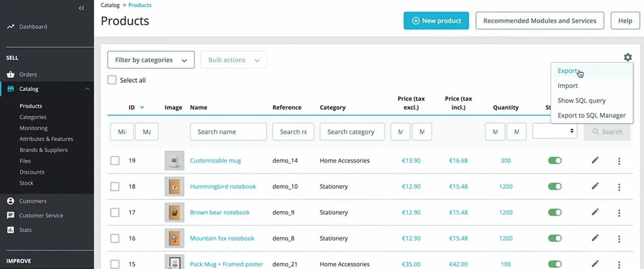Disable the Customizable mug status toggle
The height and width of the screenshot is (269, 644).
[554, 161]
